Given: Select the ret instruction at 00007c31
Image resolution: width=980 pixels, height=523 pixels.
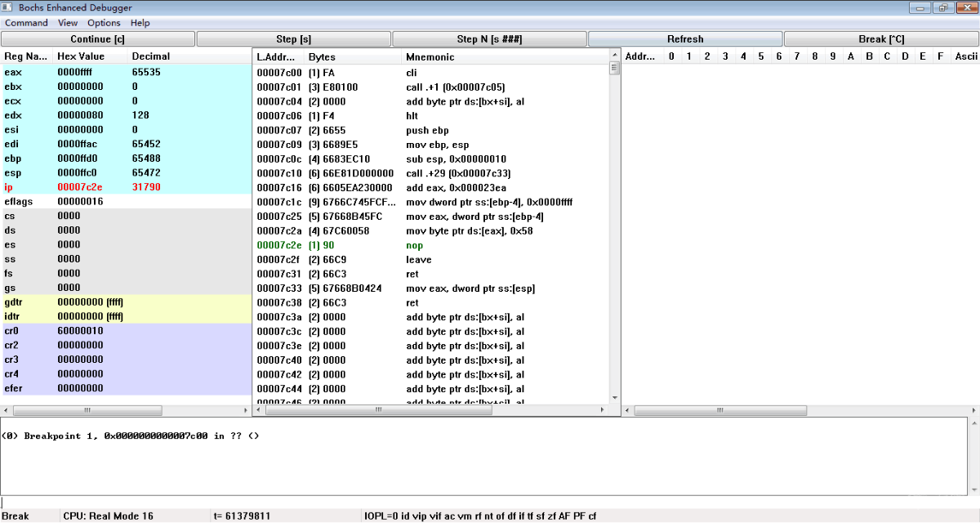Looking at the screenshot, I should pos(431,274).
